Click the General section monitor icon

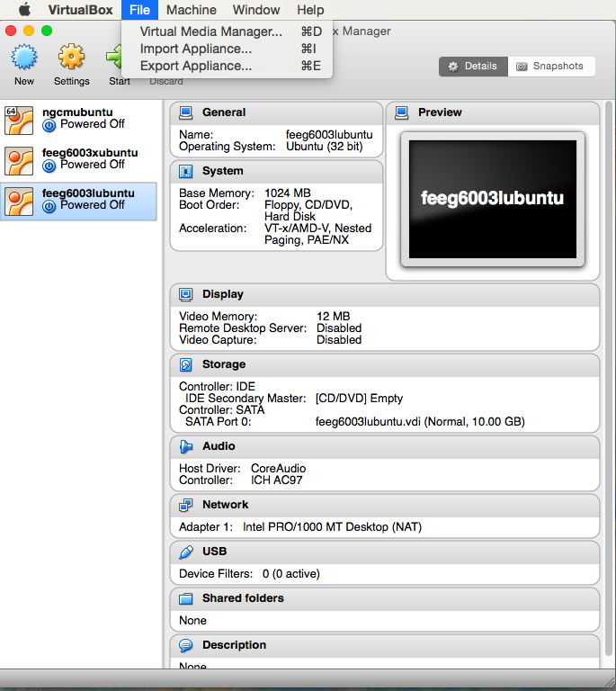point(186,112)
